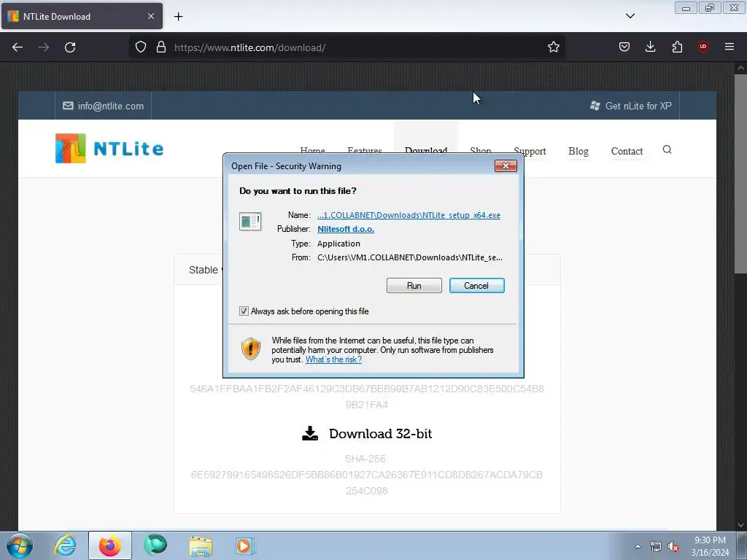Open the Windows Start button
Viewport: 747px width, 560px height.
coord(20,545)
